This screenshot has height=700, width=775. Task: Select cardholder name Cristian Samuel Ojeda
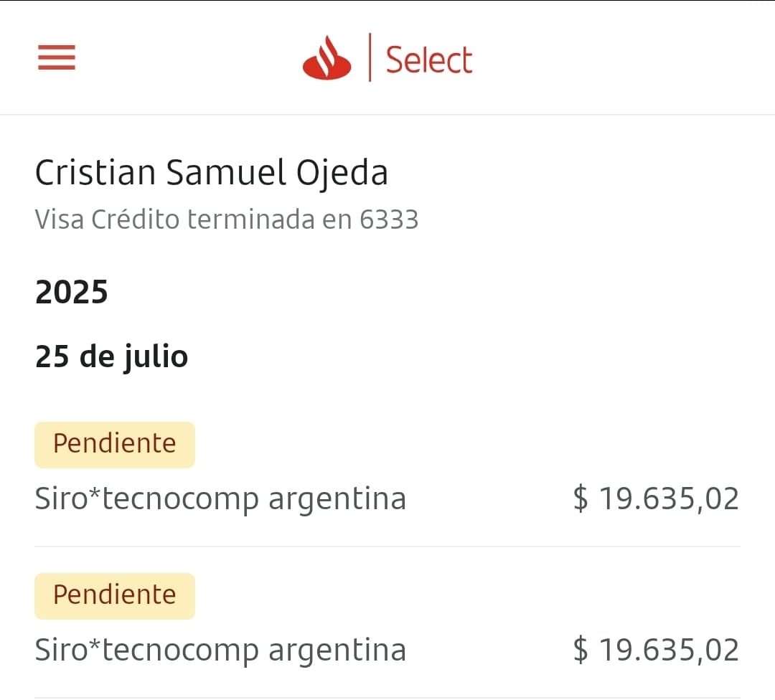click(212, 173)
